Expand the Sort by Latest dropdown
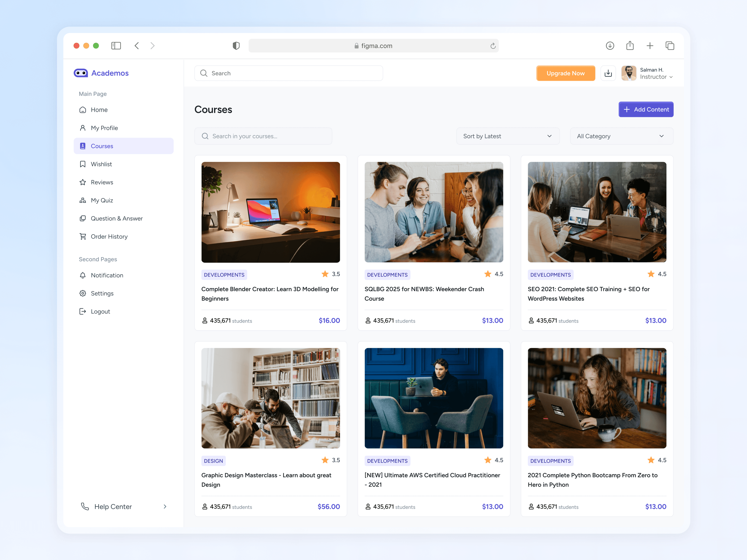This screenshot has height=560, width=747. point(507,136)
